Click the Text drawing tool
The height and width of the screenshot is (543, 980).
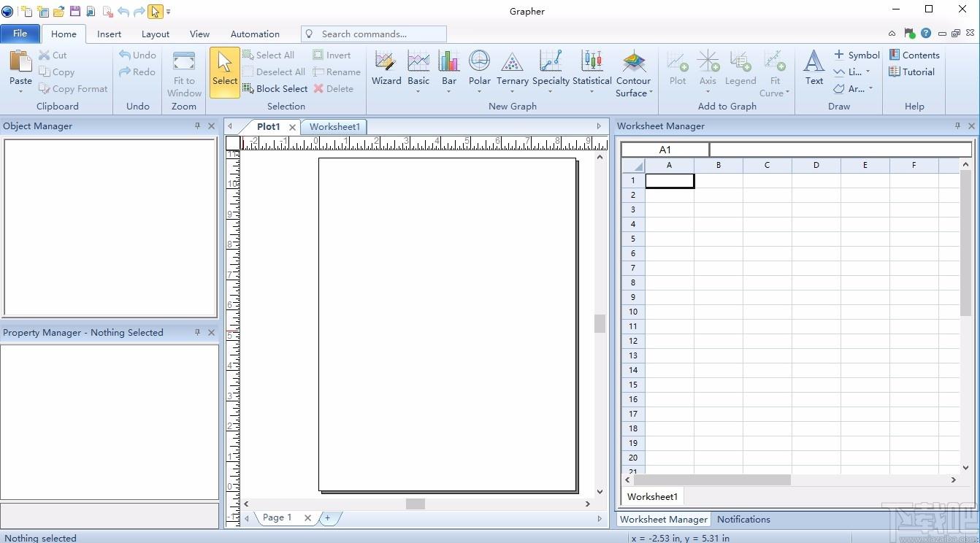click(814, 68)
